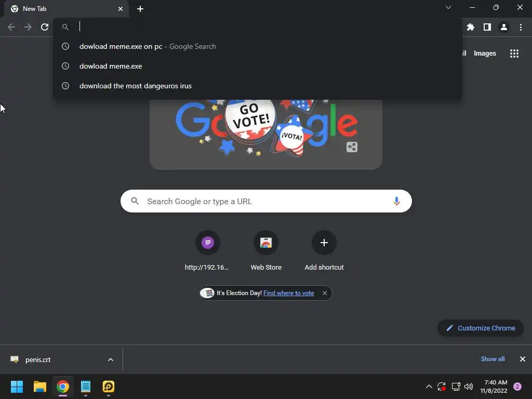Image resolution: width=532 pixels, height=399 pixels.
Task: Follow the Find where to vote link
Action: (288, 293)
